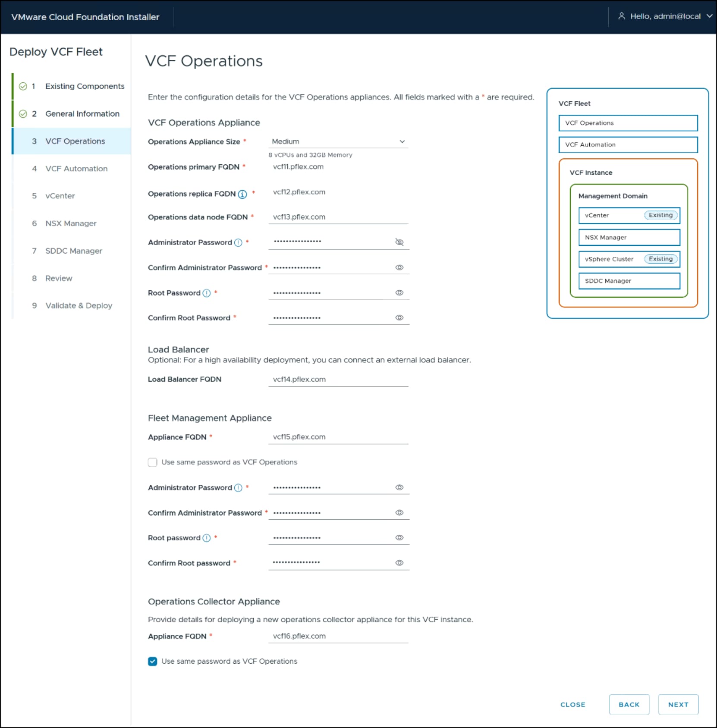
Task: Go to General Information step
Action: coord(72,114)
